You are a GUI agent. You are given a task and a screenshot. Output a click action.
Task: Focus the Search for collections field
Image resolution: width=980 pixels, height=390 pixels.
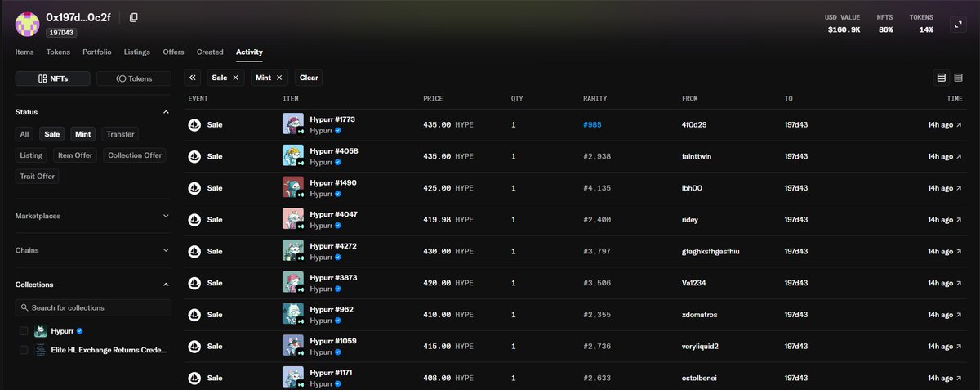[93, 307]
